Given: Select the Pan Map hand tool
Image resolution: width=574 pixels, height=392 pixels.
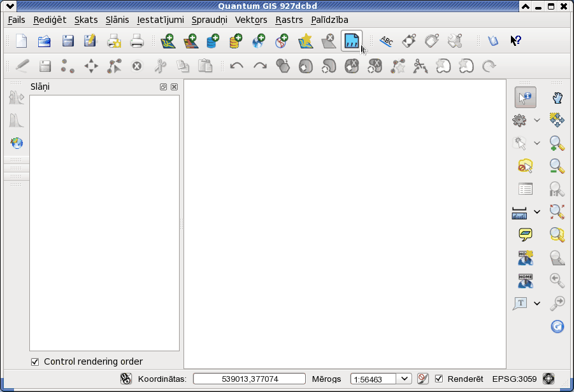Looking at the screenshot, I should coord(557,97).
